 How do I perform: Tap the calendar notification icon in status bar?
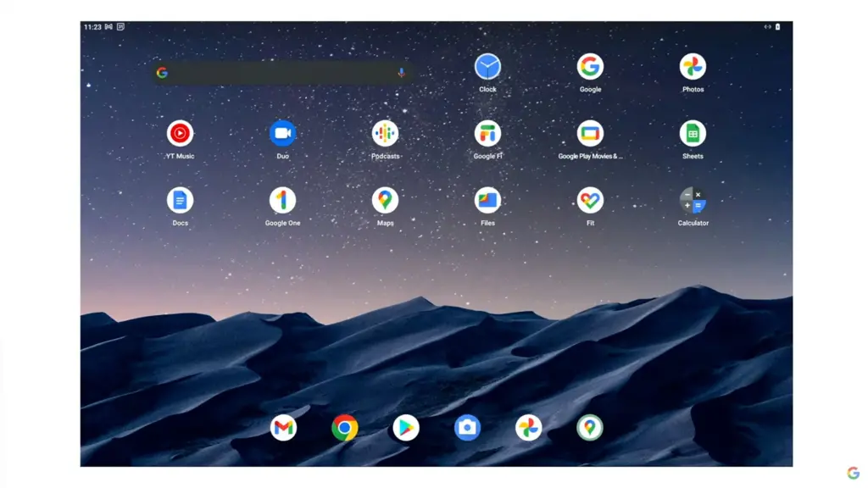(x=120, y=26)
